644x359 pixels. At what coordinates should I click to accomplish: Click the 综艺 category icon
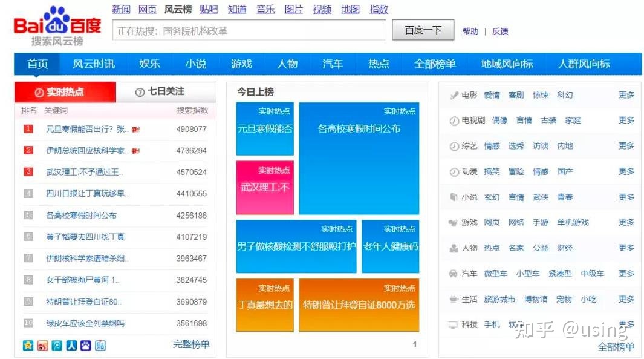click(454, 147)
